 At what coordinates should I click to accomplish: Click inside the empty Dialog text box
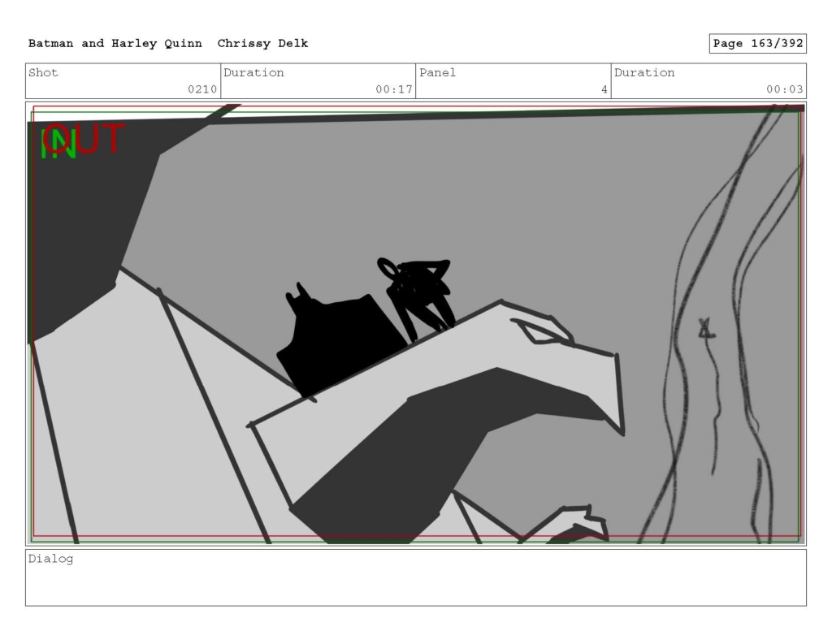(416, 577)
